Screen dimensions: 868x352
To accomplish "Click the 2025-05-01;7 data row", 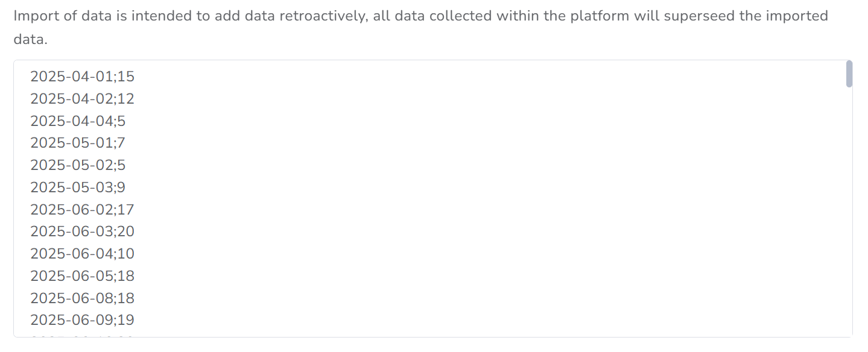I will pos(78,143).
